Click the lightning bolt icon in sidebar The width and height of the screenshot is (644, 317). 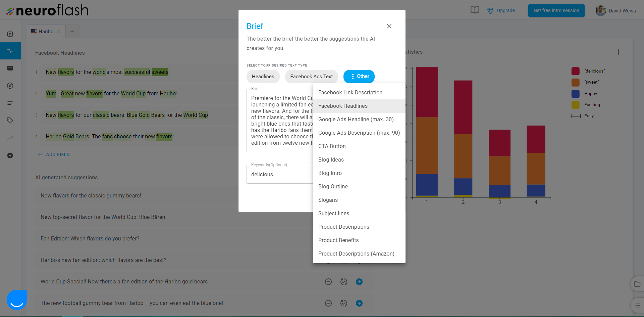[x=10, y=155]
